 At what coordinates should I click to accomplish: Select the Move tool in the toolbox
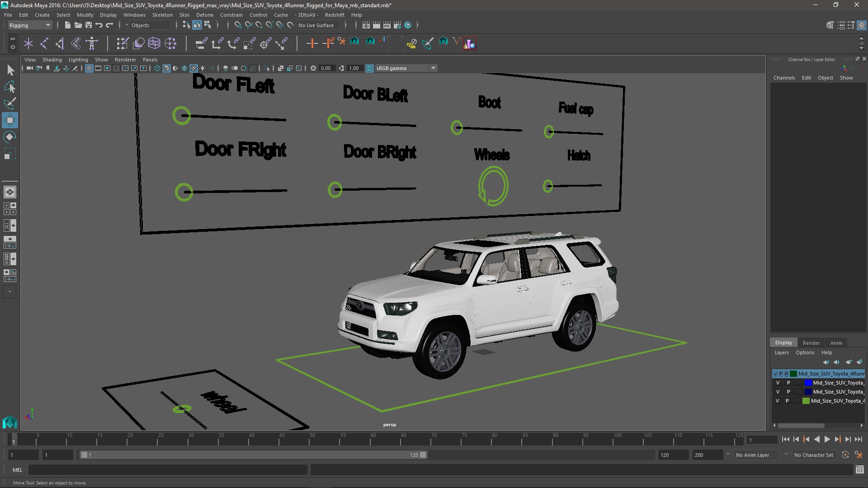[x=10, y=120]
